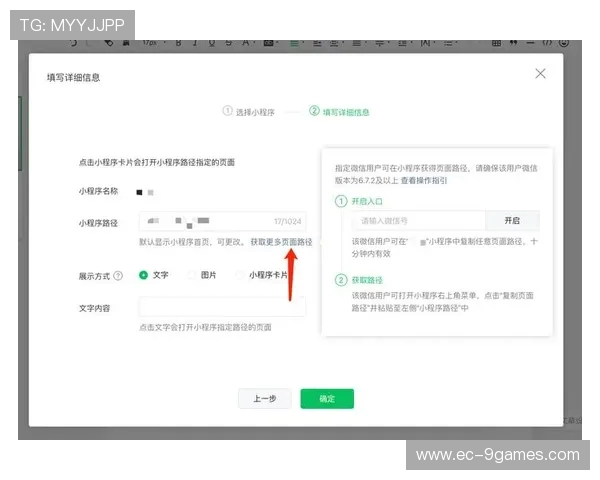The image size is (600, 480).
Task: Select step 2 填写详细信息
Action: 339,112
